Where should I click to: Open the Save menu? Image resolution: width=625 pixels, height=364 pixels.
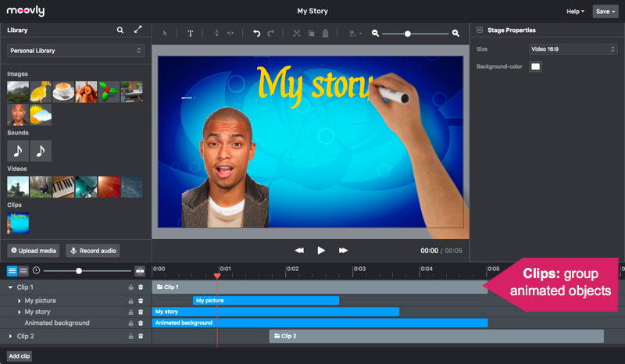tap(605, 12)
